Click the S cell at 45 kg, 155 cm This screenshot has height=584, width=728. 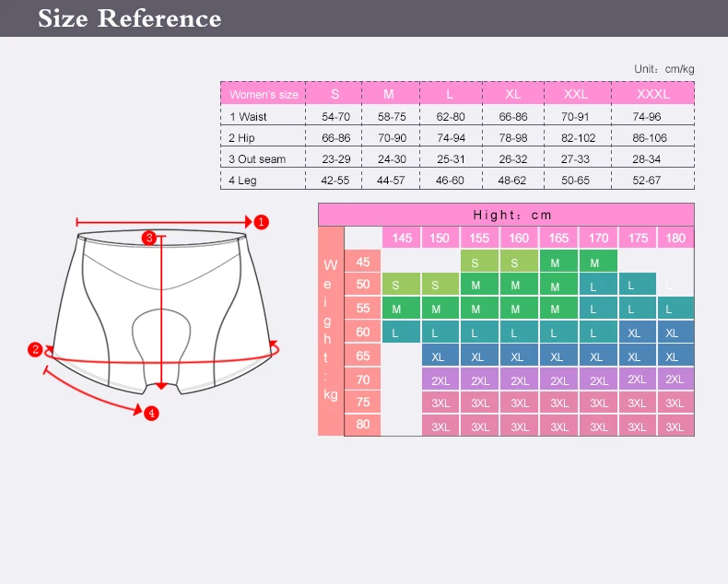coord(479,262)
